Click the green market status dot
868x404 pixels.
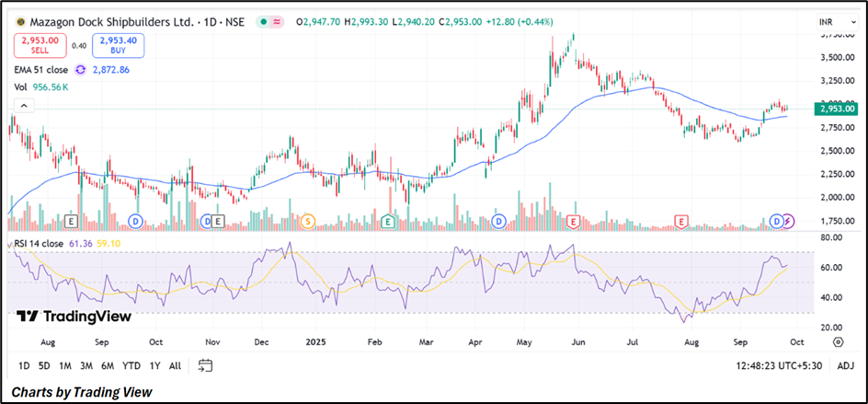[263, 22]
